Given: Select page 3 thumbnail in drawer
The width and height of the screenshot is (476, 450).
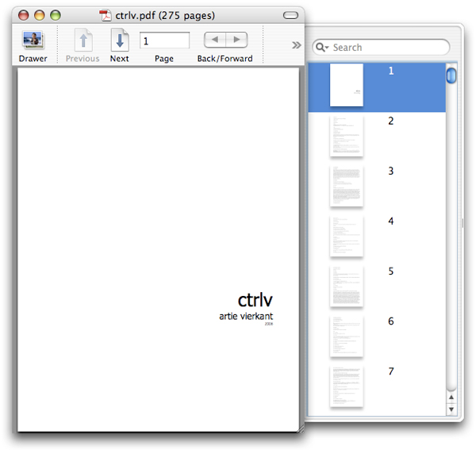Looking at the screenshot, I should [x=347, y=186].
